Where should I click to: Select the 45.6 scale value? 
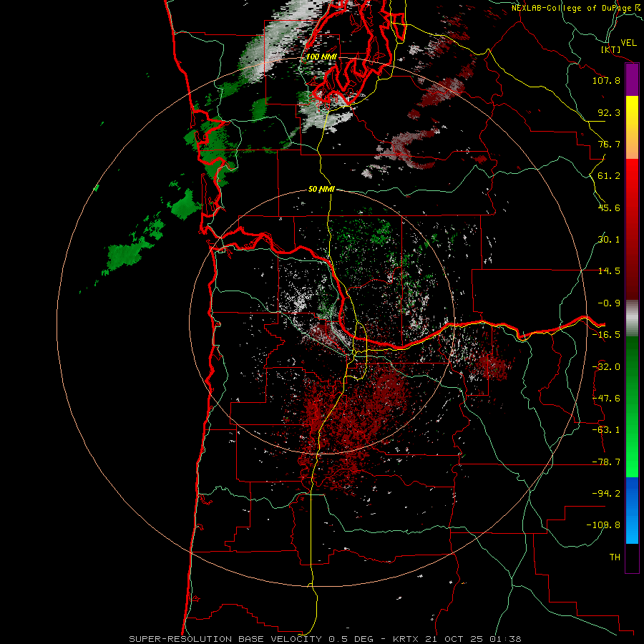pyautogui.click(x=609, y=208)
